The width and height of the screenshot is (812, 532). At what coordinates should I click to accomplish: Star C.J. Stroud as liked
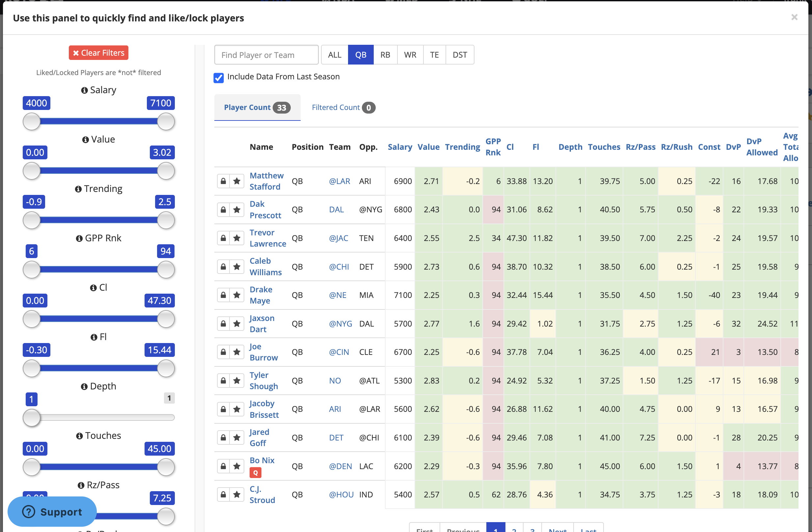tap(237, 494)
